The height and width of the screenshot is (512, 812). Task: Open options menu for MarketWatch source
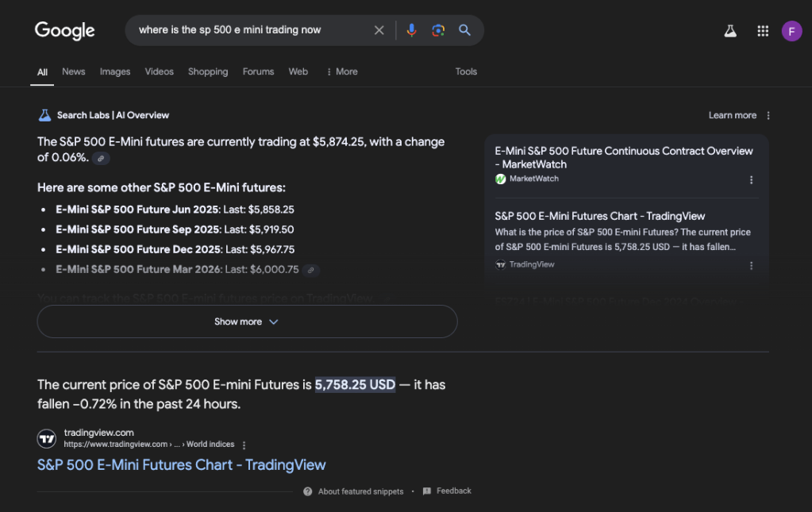[x=751, y=179]
